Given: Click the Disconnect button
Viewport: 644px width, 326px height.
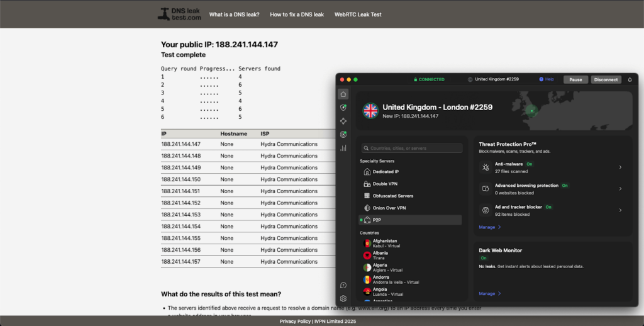Looking at the screenshot, I should 606,80.
